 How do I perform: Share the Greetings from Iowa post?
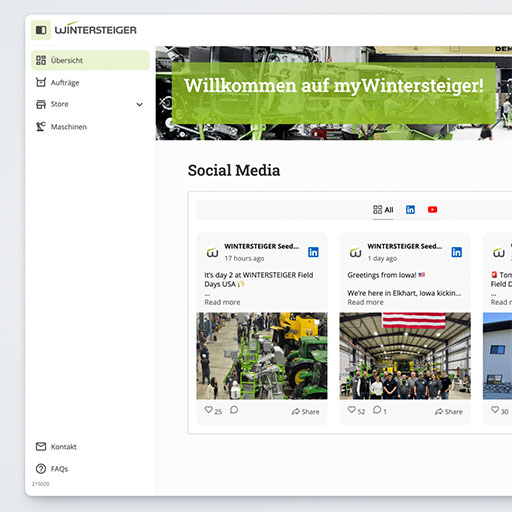click(449, 412)
